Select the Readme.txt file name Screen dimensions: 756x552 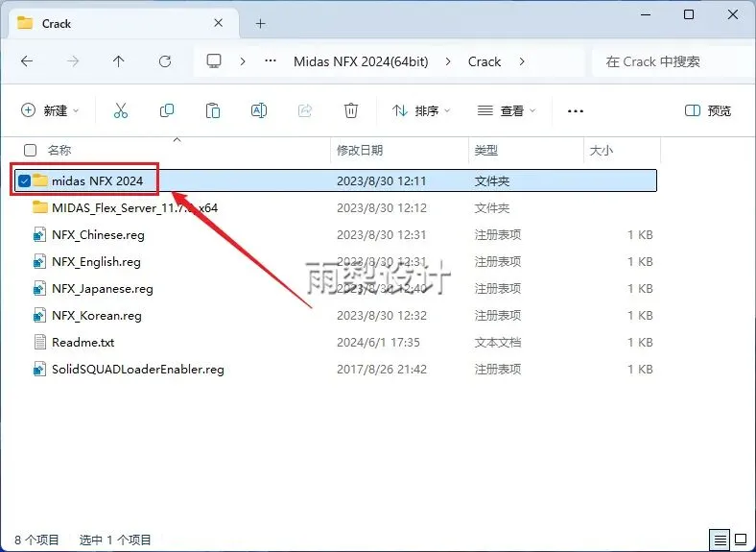83,343
